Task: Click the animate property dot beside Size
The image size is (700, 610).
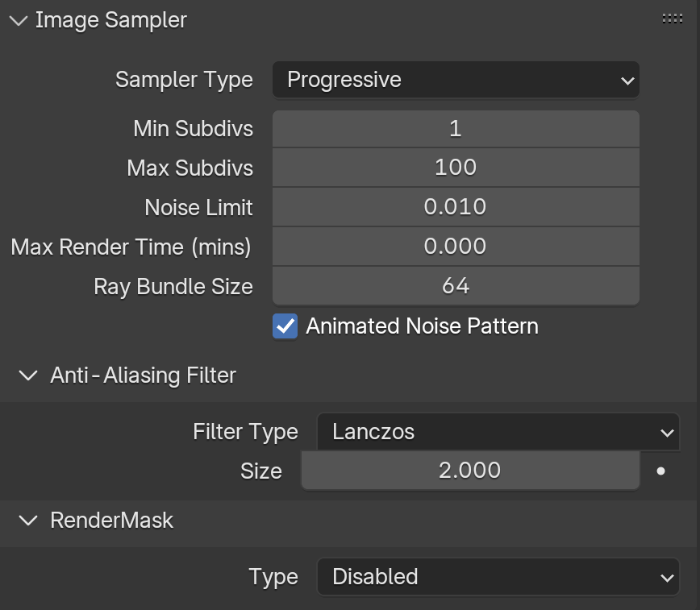Action: 661,471
